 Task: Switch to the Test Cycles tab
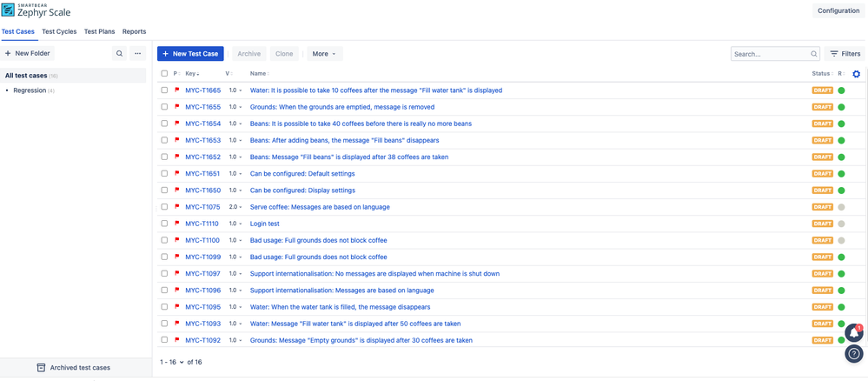[59, 31]
